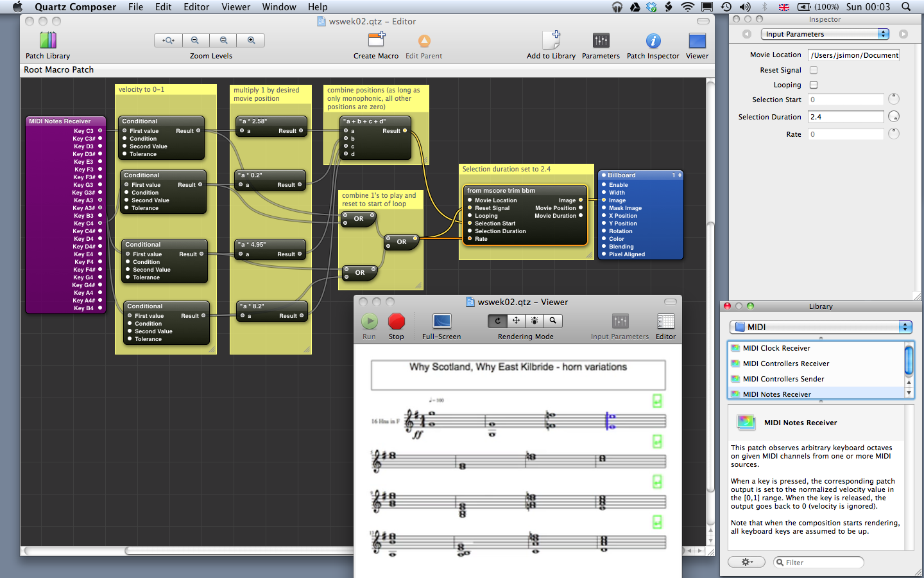Open the MIDI category dropdown in Library
The image size is (924, 578).
pyautogui.click(x=821, y=327)
